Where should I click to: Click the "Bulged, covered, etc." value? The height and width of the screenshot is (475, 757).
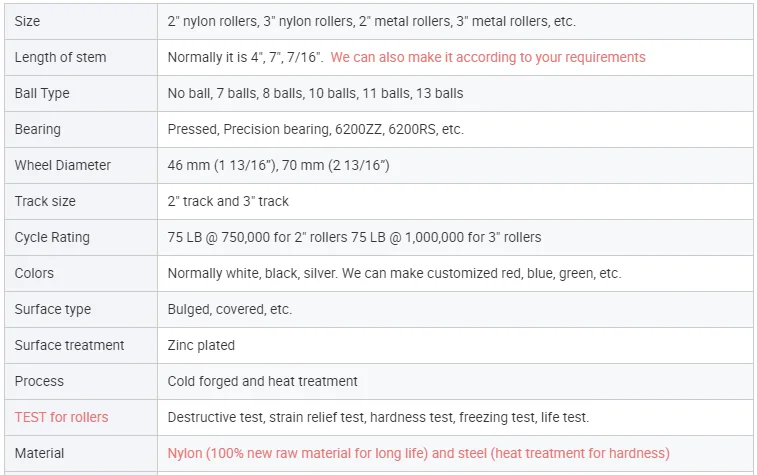coord(230,309)
